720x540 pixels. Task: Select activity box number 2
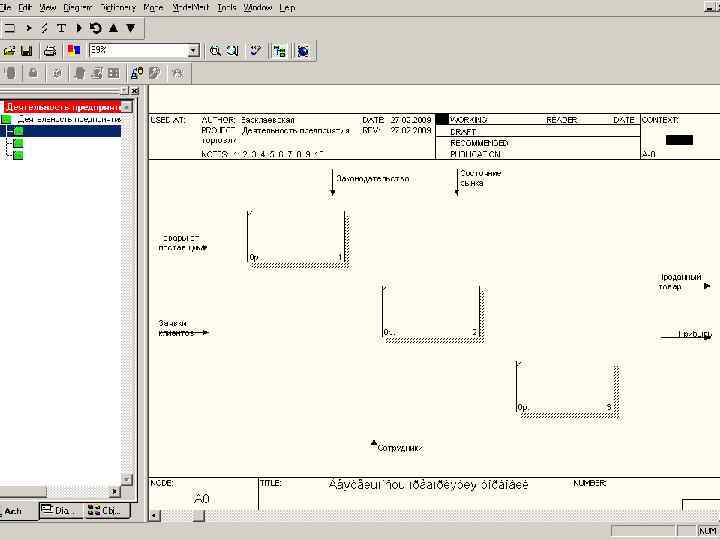(433, 313)
